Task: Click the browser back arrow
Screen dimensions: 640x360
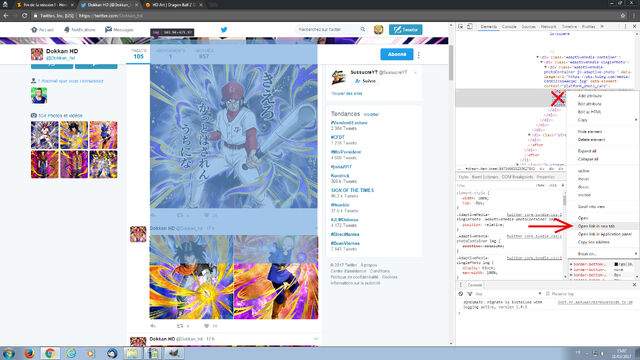Action: (x=6, y=16)
